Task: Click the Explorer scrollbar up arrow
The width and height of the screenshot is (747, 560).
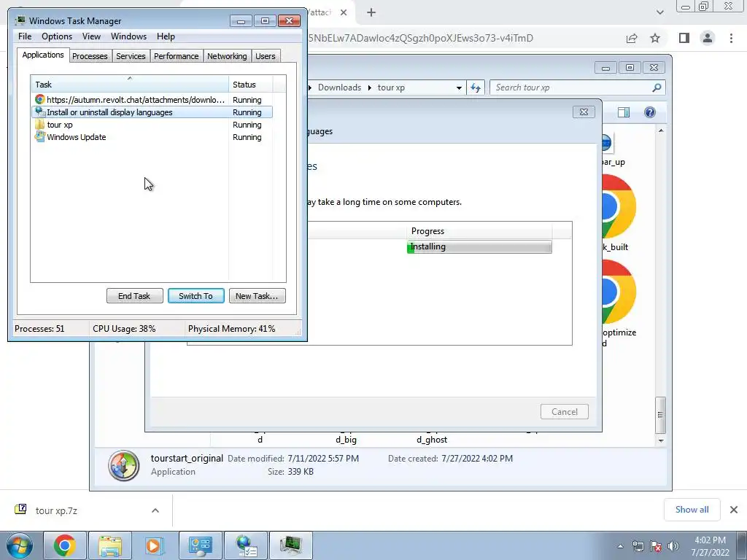Action: pos(661,131)
